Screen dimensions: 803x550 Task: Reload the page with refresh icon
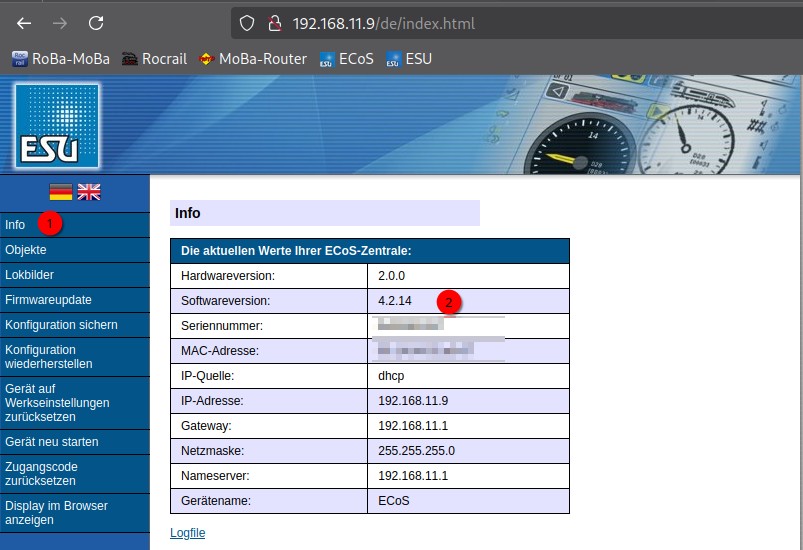[x=96, y=23]
